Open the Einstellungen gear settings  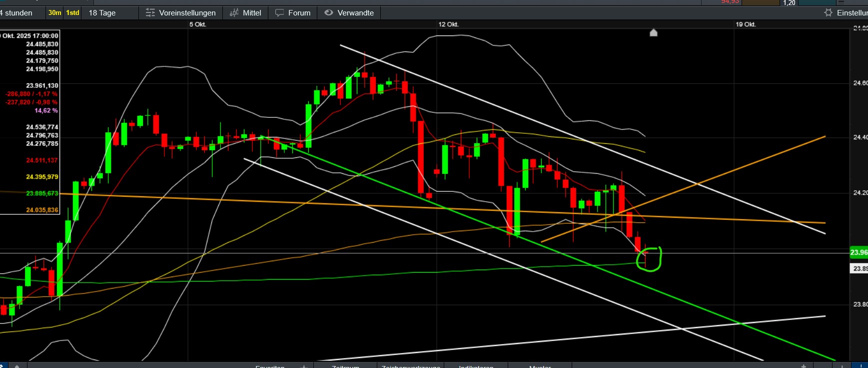pos(846,13)
